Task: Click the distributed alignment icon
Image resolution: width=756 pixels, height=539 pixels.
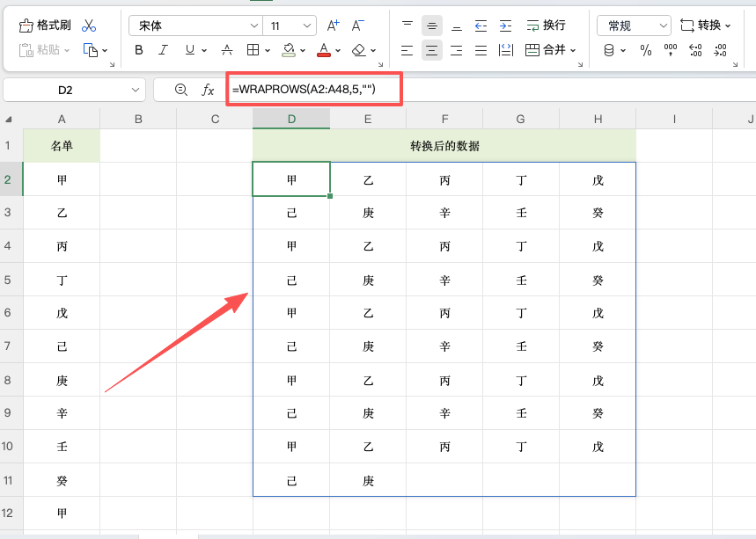Action: coord(506,50)
